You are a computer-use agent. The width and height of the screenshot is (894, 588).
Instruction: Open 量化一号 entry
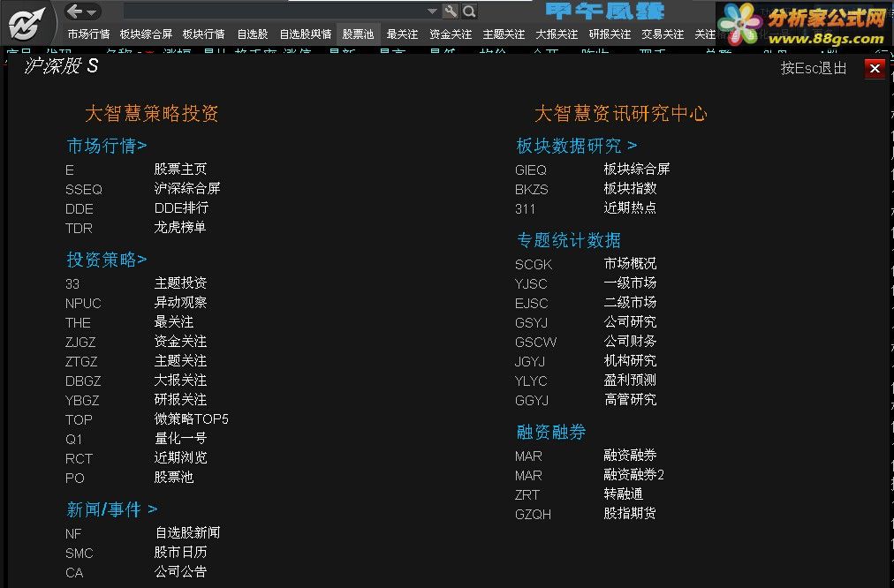click(x=180, y=438)
